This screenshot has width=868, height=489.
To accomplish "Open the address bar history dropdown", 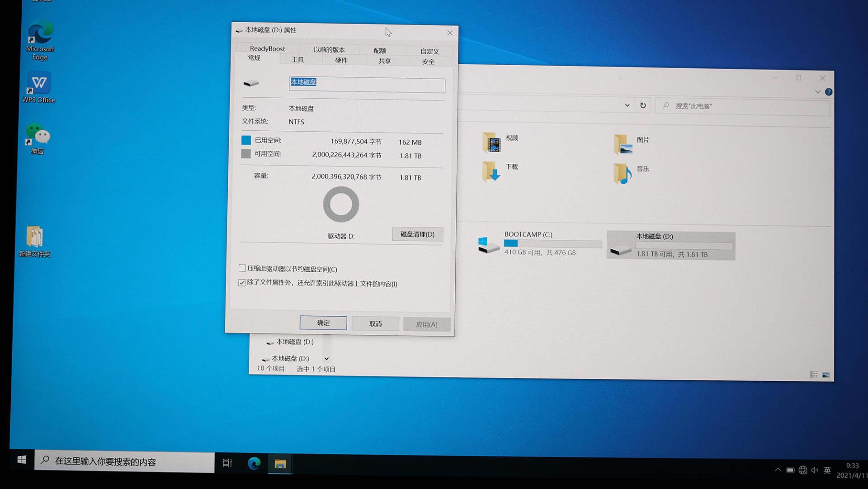I will [x=627, y=105].
